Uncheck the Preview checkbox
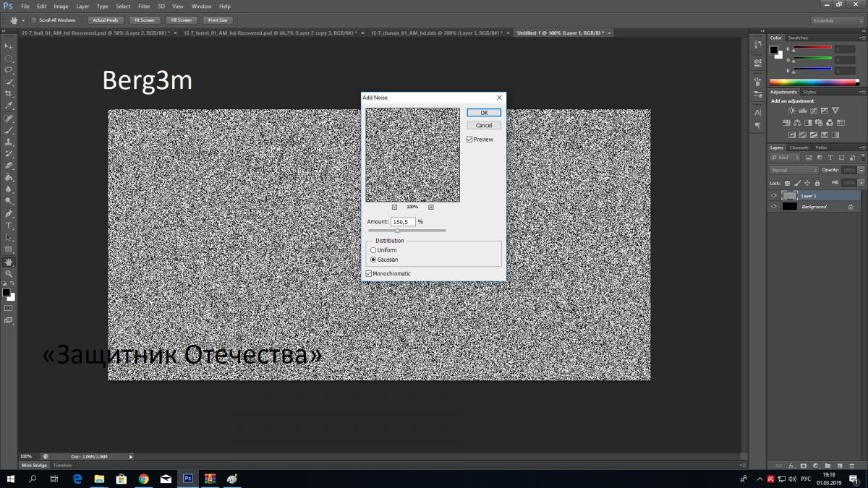The image size is (868, 488). pos(469,140)
